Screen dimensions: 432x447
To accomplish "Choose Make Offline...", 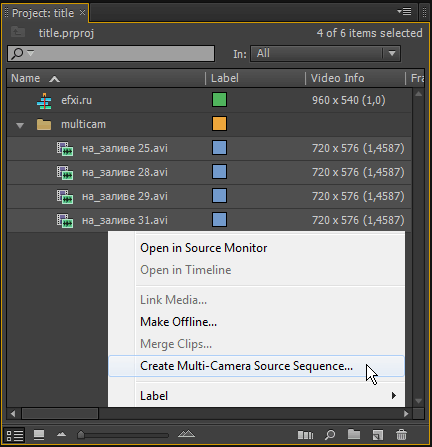I will (178, 322).
